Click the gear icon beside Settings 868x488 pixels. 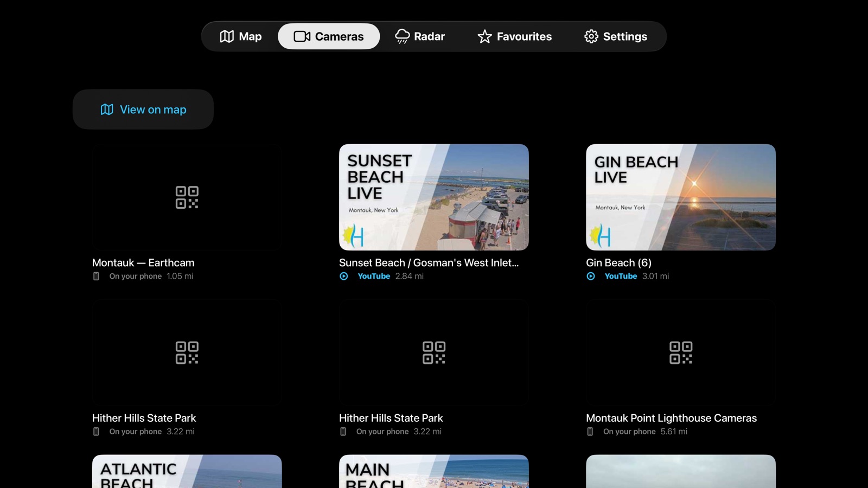(591, 36)
